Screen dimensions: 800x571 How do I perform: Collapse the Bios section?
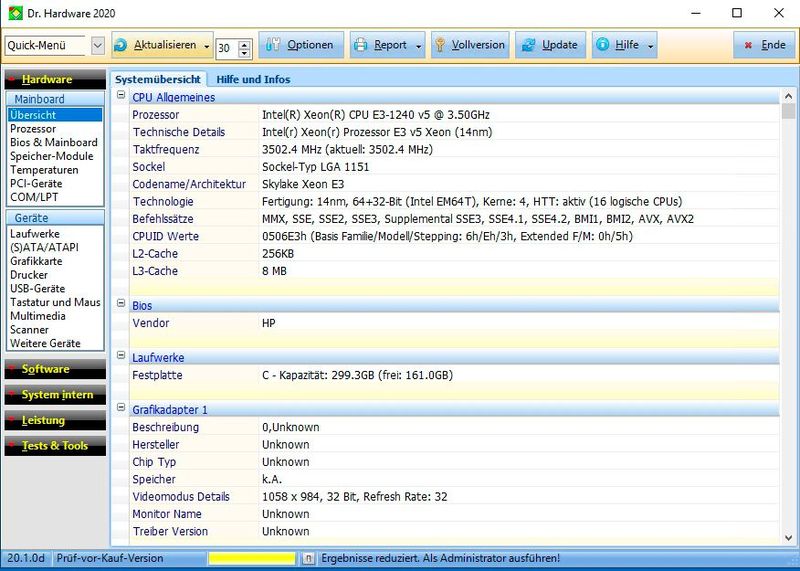tap(121, 305)
